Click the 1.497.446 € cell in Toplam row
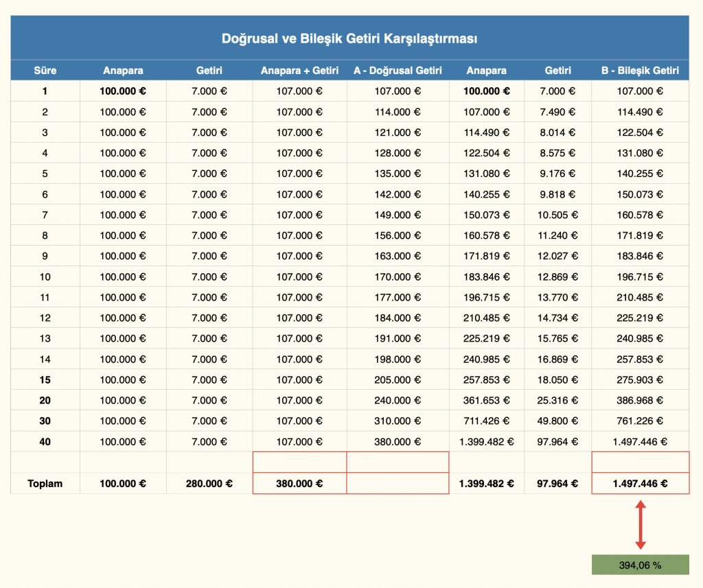Image resolution: width=703 pixels, height=588 pixels. pos(640,484)
